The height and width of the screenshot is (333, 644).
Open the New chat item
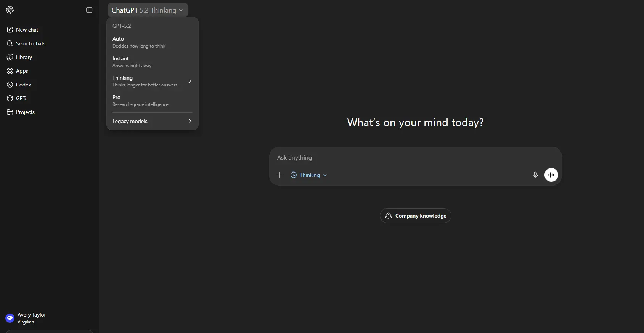coord(50,30)
